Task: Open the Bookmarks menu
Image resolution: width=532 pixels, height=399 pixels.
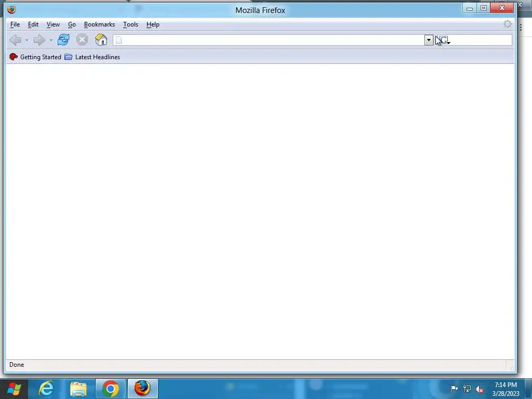Action: (99, 24)
